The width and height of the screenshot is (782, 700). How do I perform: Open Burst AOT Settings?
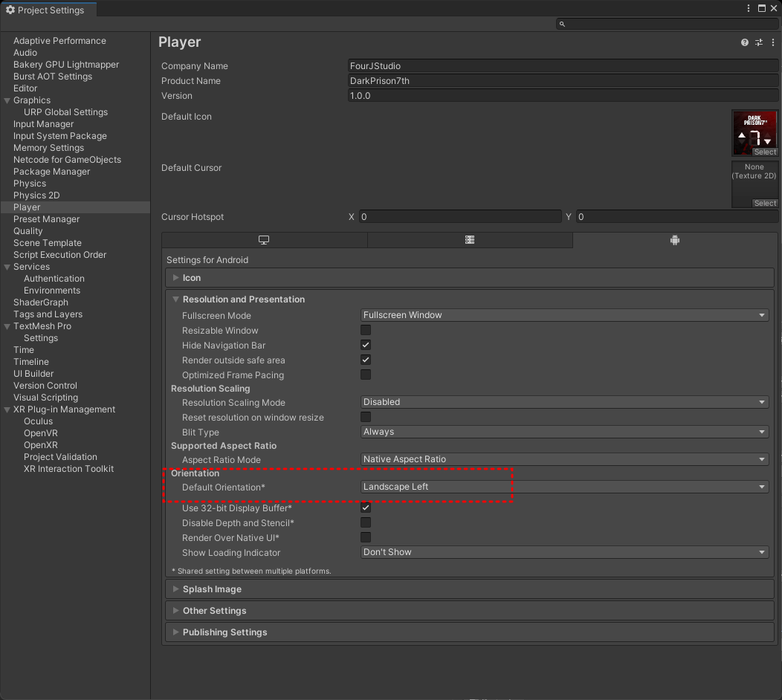click(52, 77)
